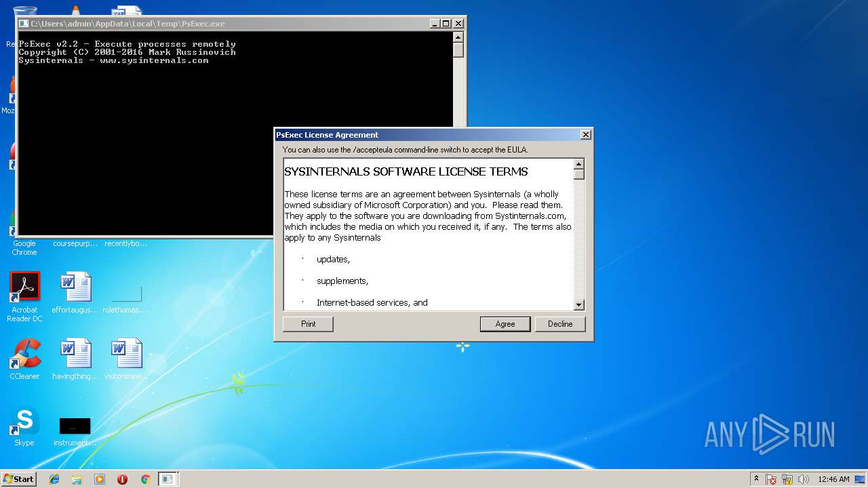Image resolution: width=868 pixels, height=488 pixels.
Task: Minimize the PsExec.exe console window
Action: pyautogui.click(x=435, y=24)
